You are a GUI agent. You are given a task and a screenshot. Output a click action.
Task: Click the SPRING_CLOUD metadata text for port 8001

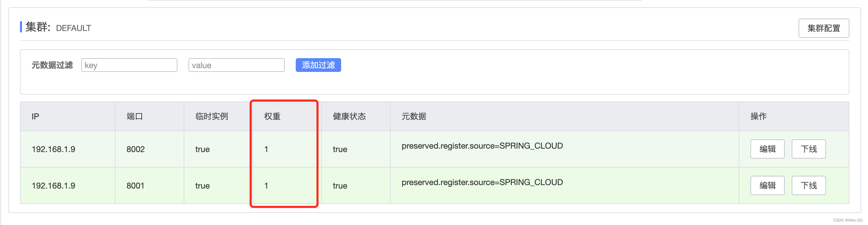[x=482, y=182]
